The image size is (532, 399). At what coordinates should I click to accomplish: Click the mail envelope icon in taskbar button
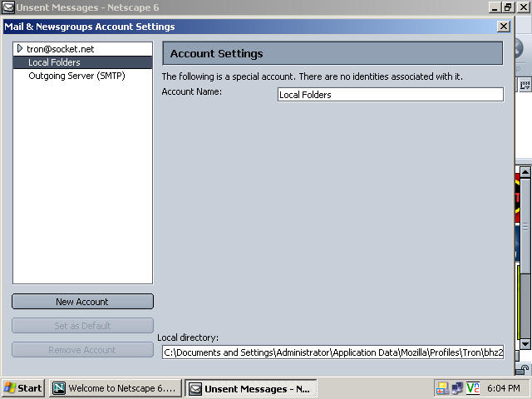tap(195, 388)
